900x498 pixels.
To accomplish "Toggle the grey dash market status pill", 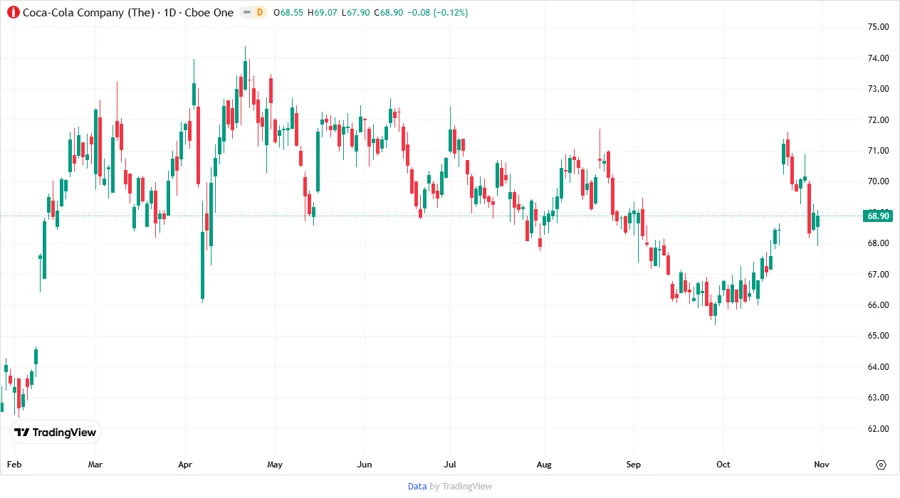I will (x=247, y=12).
